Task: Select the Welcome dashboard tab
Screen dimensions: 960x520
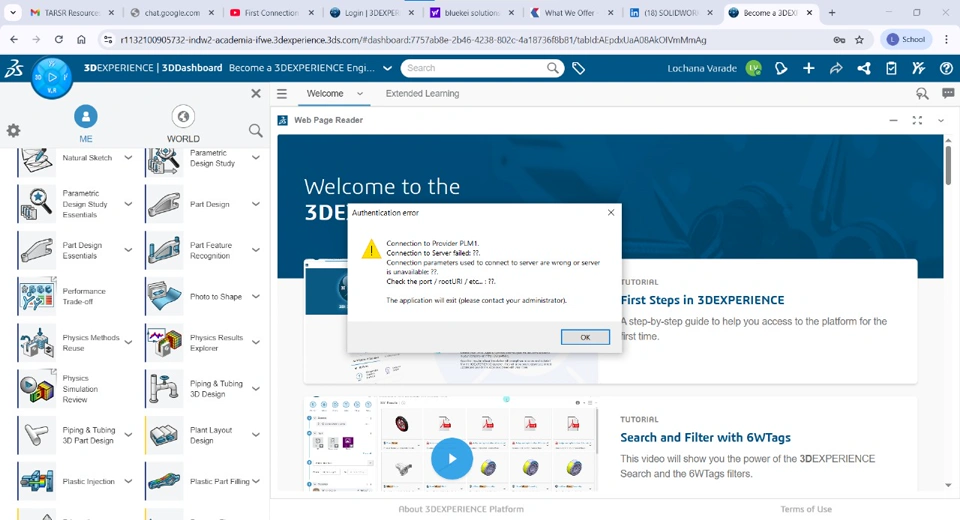Action: tap(324, 94)
